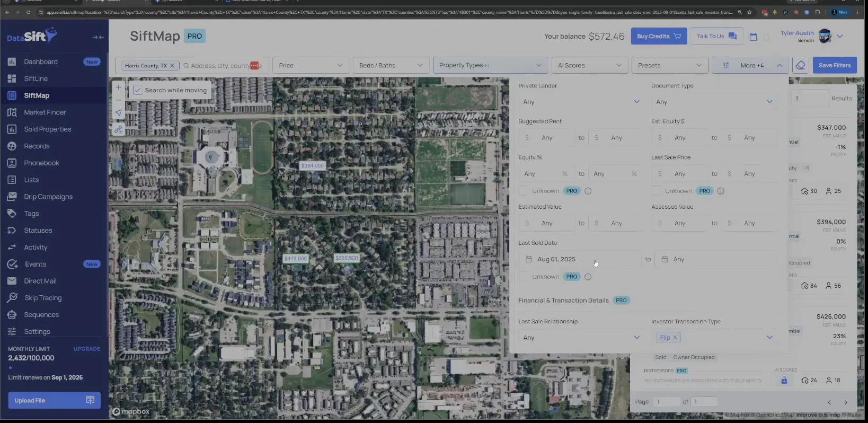Image resolution: width=868 pixels, height=423 pixels.
Task: Zoom in on the map
Action: 119,87
